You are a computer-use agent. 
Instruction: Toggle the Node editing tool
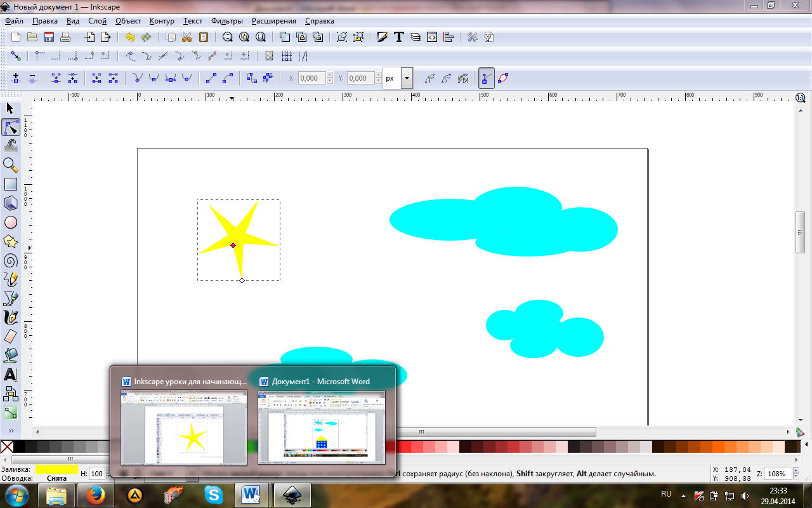tap(10, 128)
